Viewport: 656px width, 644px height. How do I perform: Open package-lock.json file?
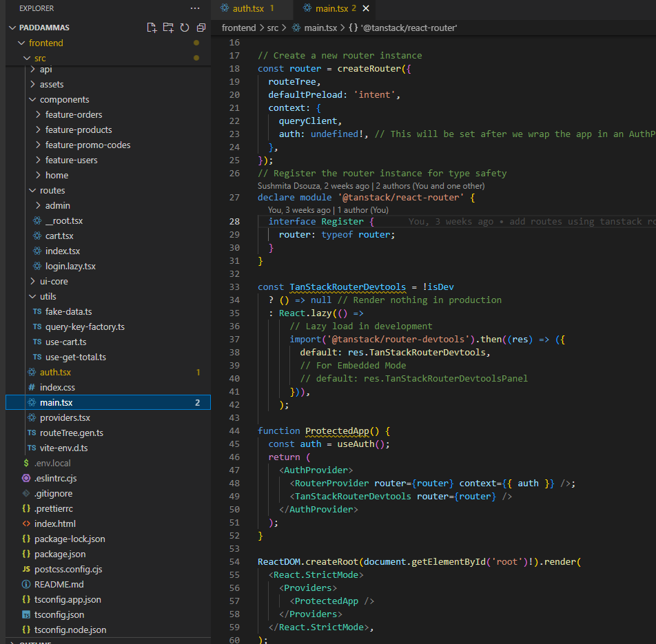click(x=70, y=539)
